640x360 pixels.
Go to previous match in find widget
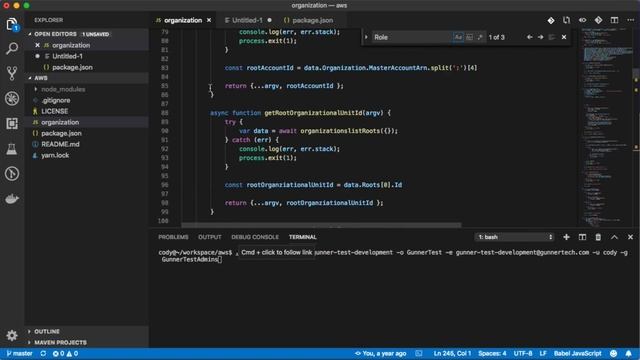point(529,37)
